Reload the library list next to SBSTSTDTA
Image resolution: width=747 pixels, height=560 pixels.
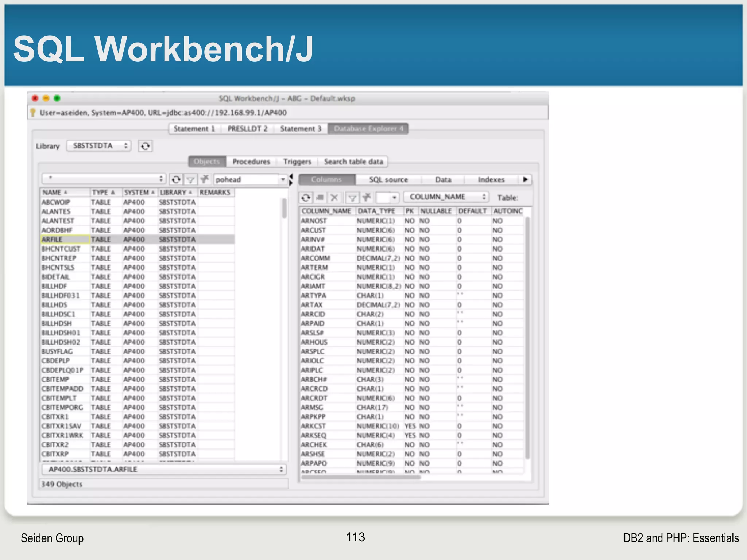pos(145,146)
